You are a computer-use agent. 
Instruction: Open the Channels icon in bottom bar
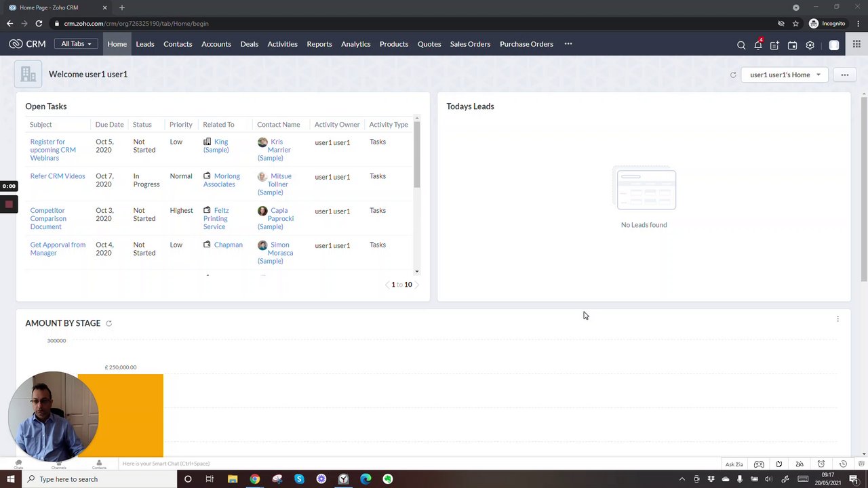pos(58,464)
